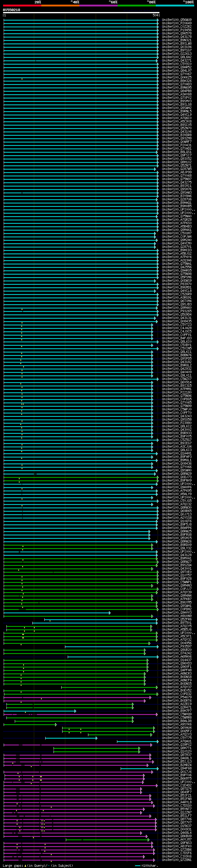Select the UniRef100_A3AY68 label
This screenshot has width=197, height=868.
click(177, 94)
